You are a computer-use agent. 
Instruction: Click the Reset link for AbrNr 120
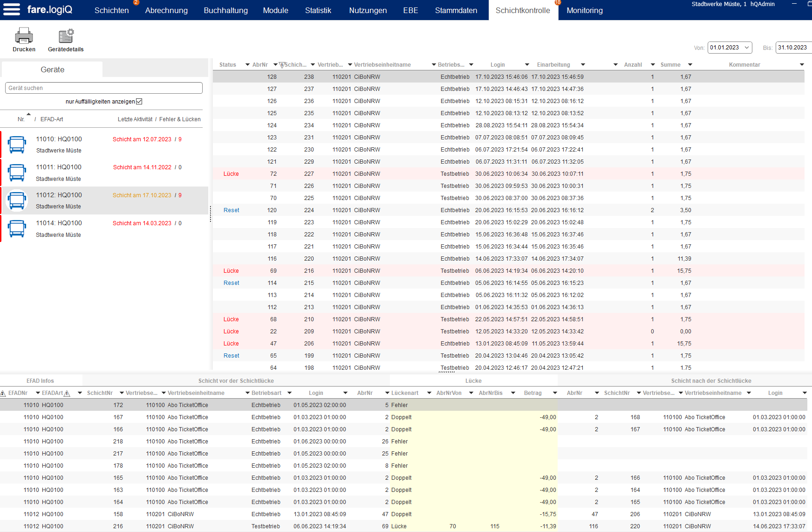(231, 210)
